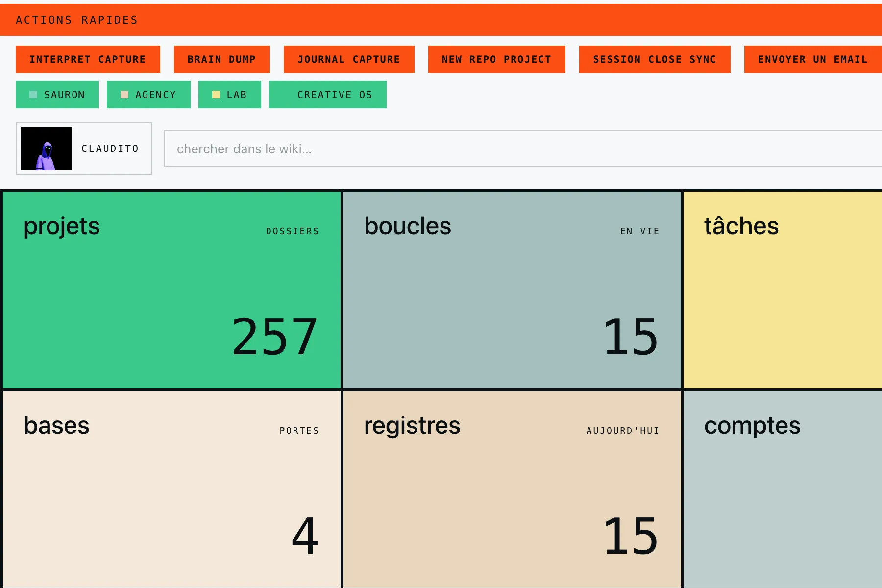Click the yellow Lab color square
882x588 pixels.
[216, 95]
